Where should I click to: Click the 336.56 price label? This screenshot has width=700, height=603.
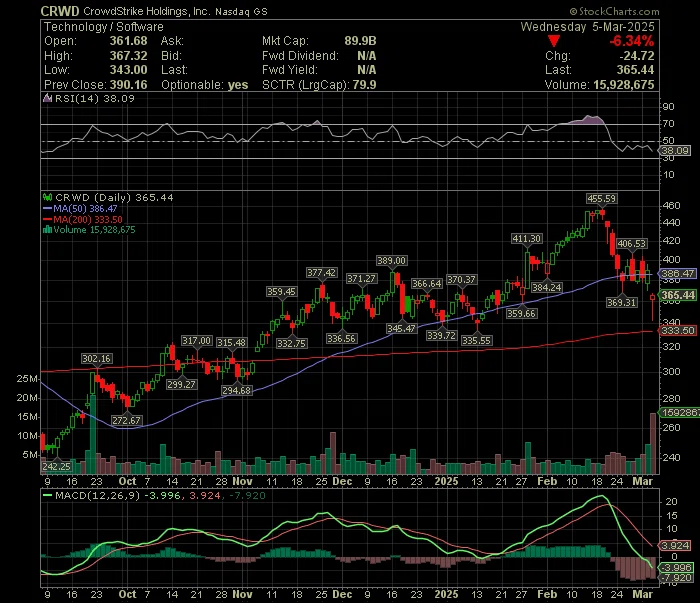341,339
